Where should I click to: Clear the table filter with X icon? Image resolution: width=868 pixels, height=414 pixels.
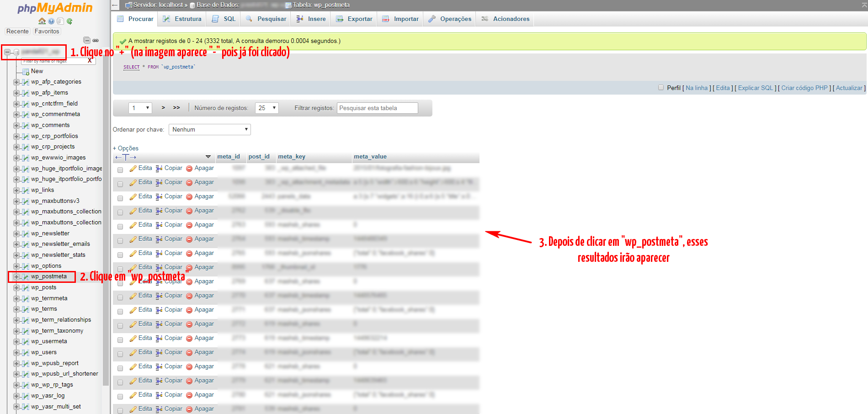90,60
